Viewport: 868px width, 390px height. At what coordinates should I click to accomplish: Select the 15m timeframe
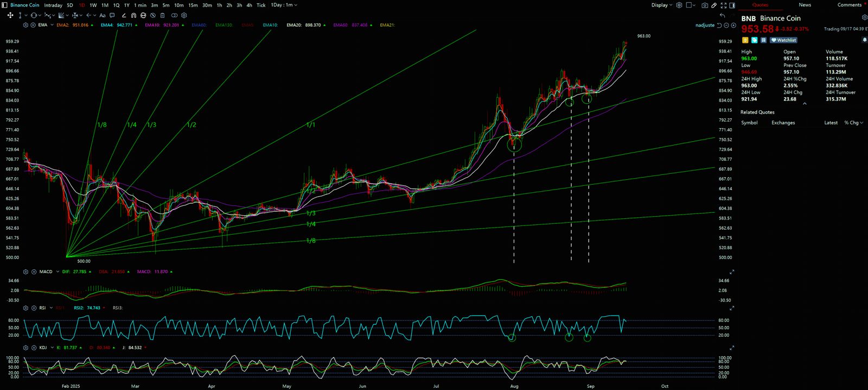click(x=193, y=5)
